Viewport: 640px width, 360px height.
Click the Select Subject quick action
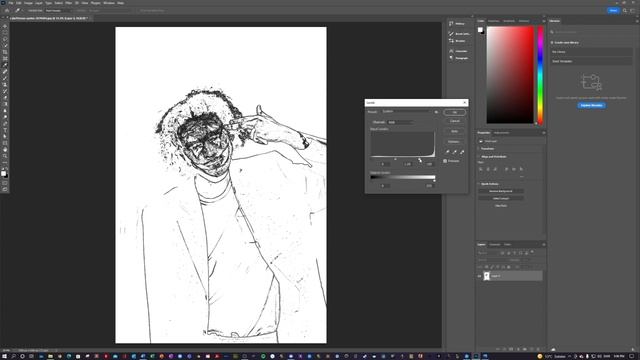(x=501, y=198)
